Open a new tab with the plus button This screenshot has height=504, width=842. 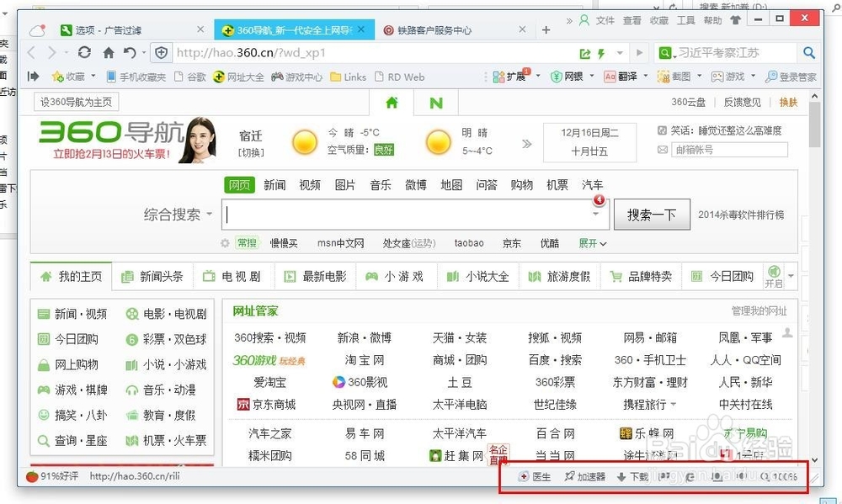(546, 30)
